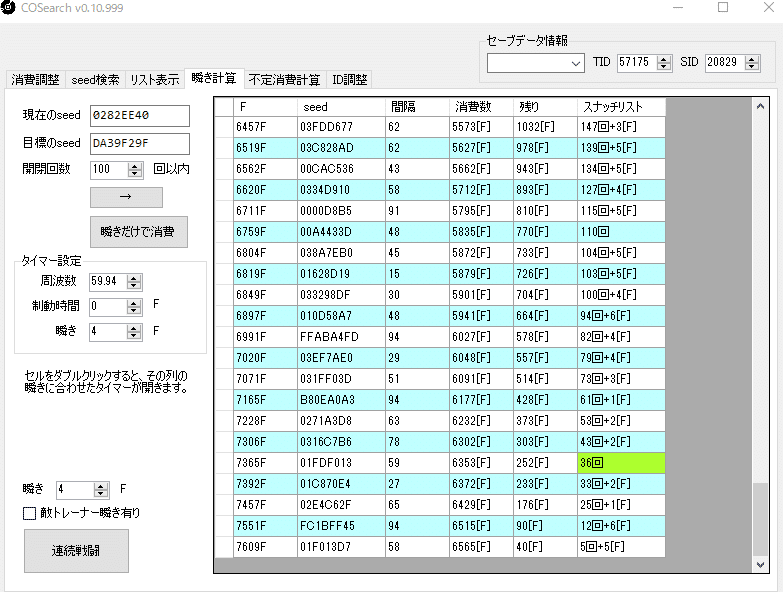This screenshot has height=592, width=783.
Task: Switch to the ID調整 tab
Action: click(350, 80)
